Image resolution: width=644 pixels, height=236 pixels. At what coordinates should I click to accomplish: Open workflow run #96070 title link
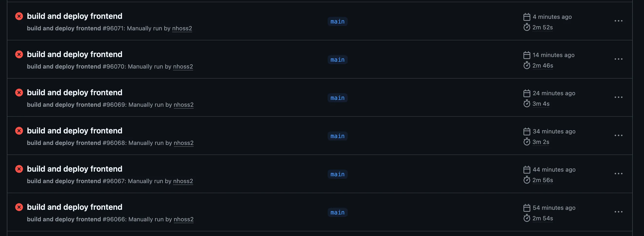coord(75,54)
